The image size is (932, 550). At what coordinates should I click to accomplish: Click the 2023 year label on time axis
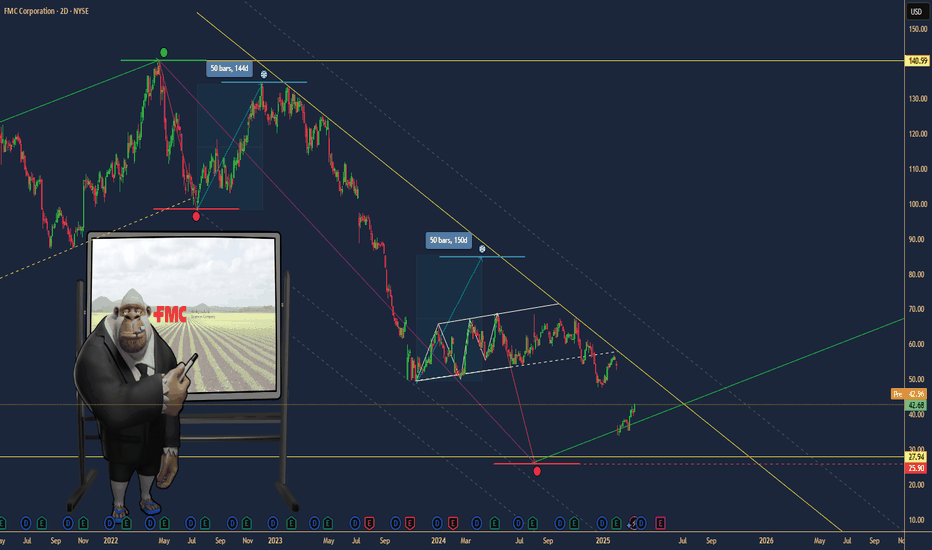[275, 541]
